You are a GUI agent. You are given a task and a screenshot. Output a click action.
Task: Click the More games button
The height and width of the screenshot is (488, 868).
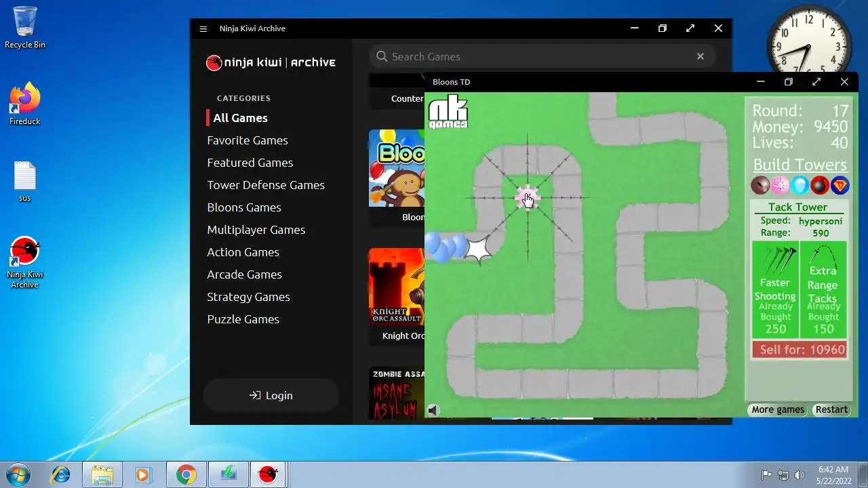778,409
